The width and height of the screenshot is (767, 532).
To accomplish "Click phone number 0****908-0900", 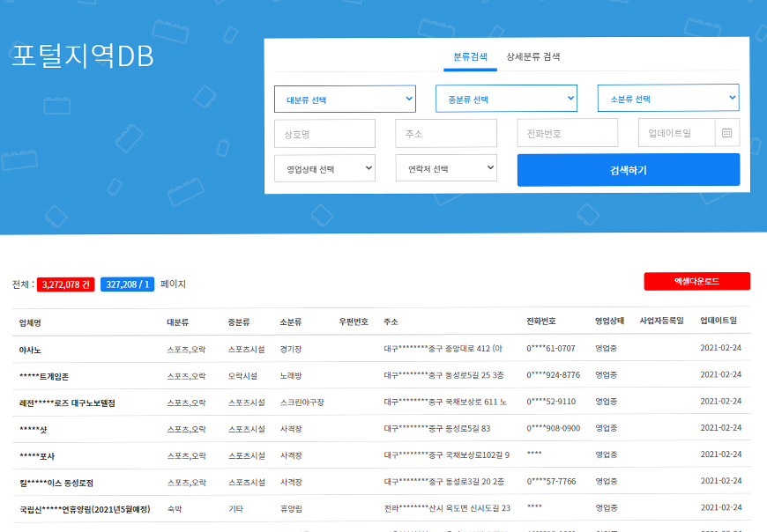I will pyautogui.click(x=554, y=428).
